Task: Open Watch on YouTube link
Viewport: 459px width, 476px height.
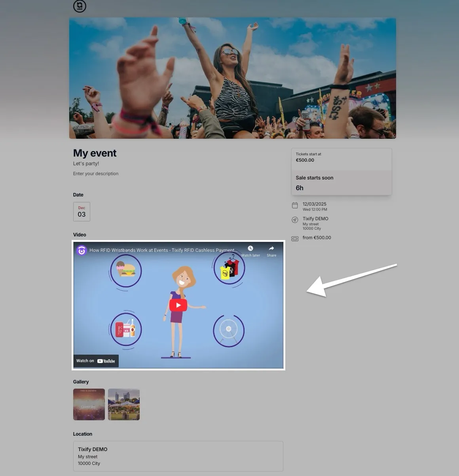Action: point(96,361)
